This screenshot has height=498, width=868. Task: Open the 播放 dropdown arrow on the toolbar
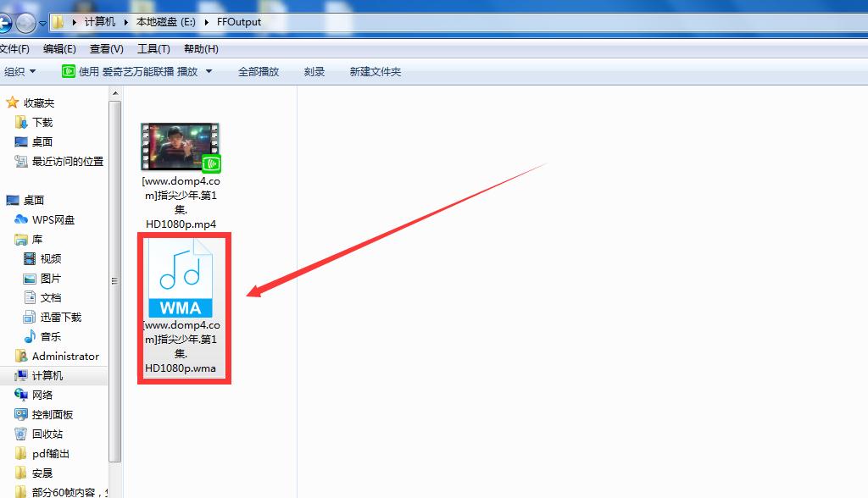[x=209, y=72]
